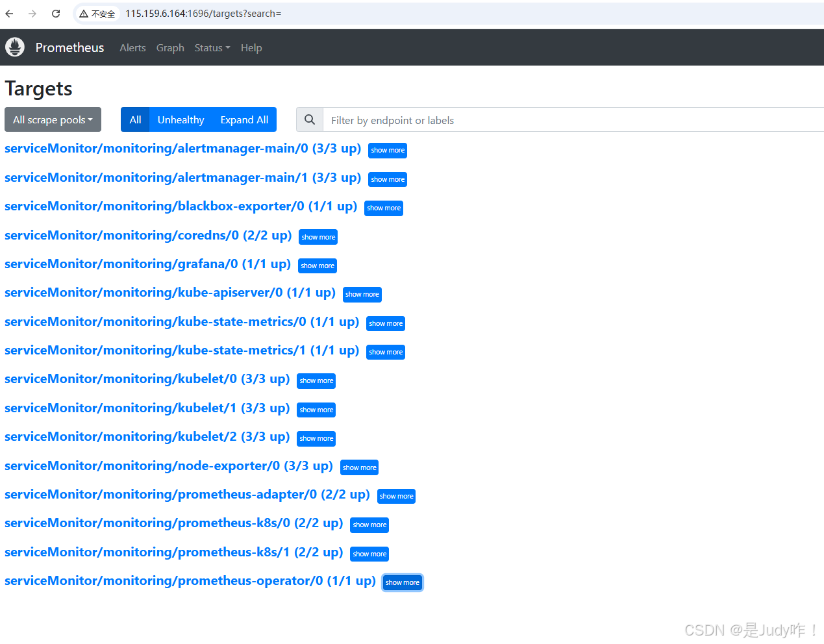Show more for kube-state-metrics/0
This screenshot has height=644, width=824.
(386, 323)
